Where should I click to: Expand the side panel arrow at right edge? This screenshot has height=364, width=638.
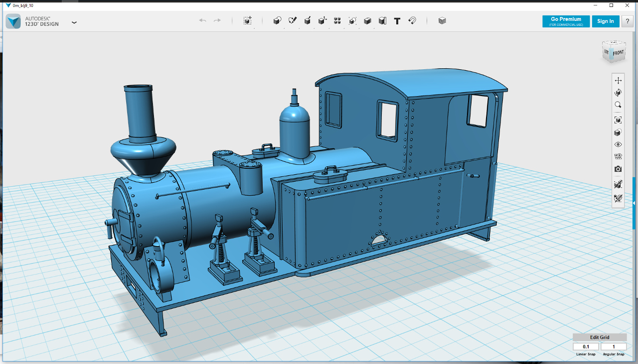click(x=634, y=204)
